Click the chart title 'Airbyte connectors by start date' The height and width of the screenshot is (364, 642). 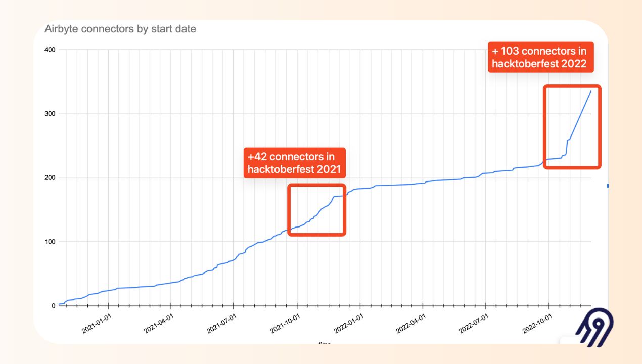pyautogui.click(x=120, y=29)
